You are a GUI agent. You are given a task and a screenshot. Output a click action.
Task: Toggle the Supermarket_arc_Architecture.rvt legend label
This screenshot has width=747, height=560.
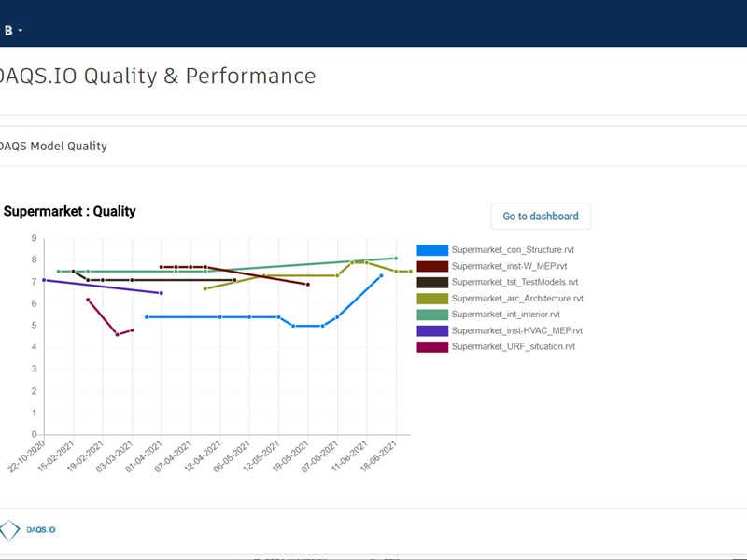click(517, 299)
